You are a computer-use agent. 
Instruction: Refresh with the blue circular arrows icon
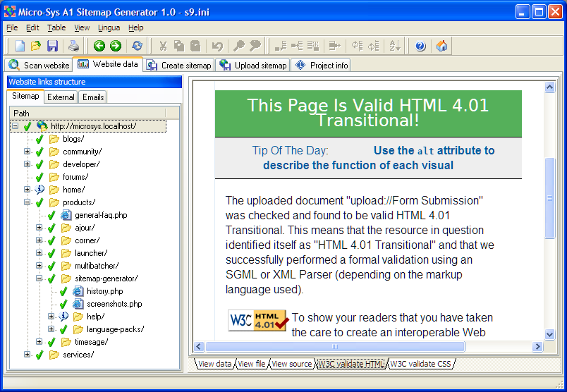coord(137,46)
